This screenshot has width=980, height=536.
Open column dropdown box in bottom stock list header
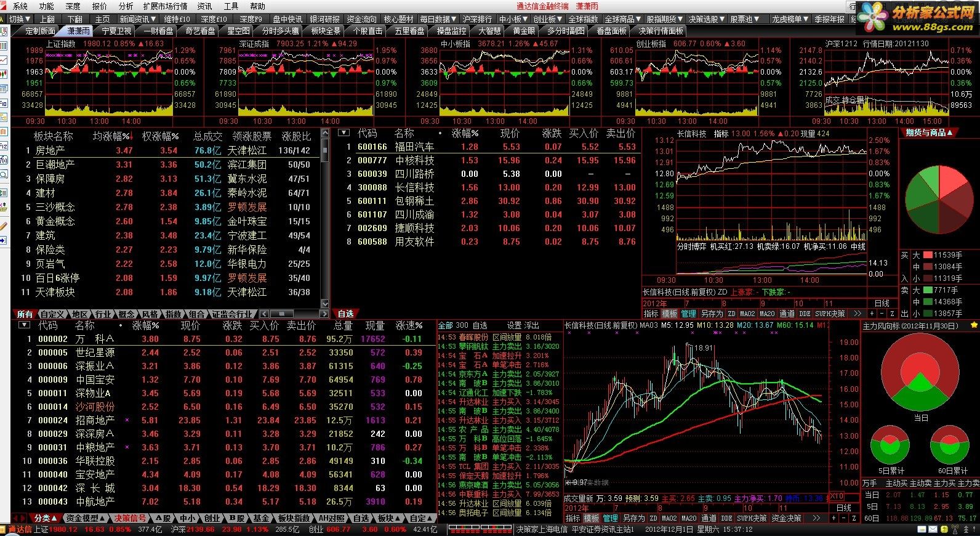click(x=24, y=325)
